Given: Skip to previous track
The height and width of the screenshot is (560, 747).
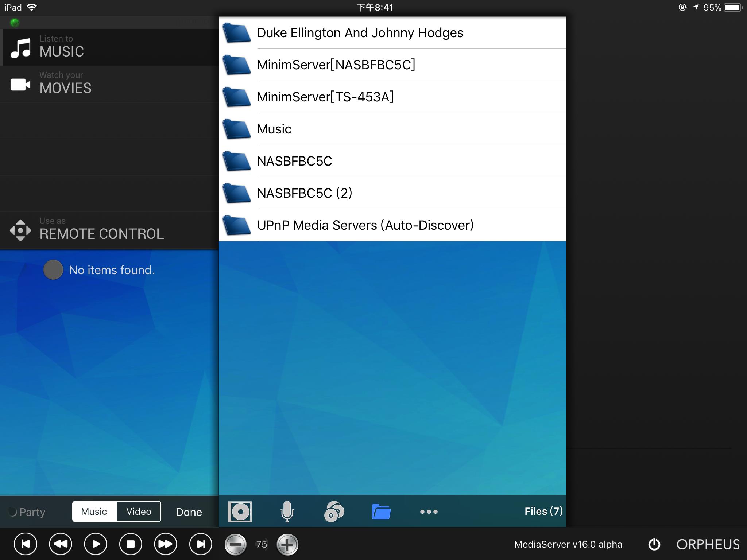Looking at the screenshot, I should pyautogui.click(x=26, y=544).
